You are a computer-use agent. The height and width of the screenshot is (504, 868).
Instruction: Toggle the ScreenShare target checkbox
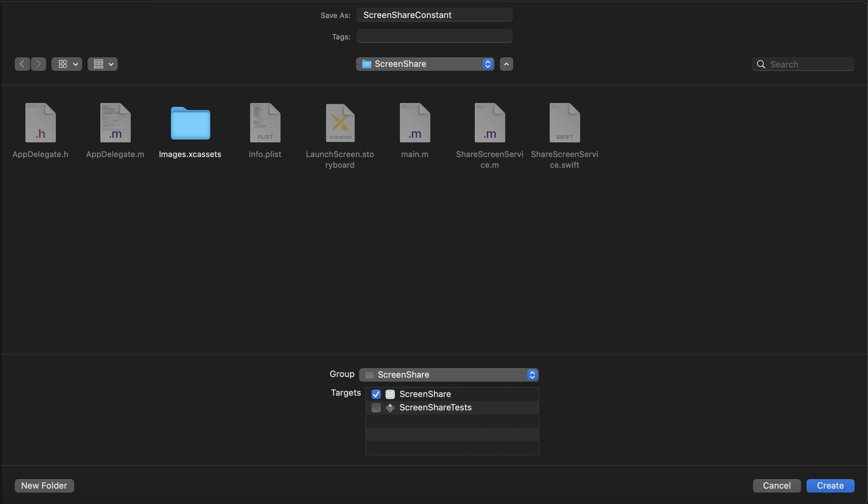(376, 394)
